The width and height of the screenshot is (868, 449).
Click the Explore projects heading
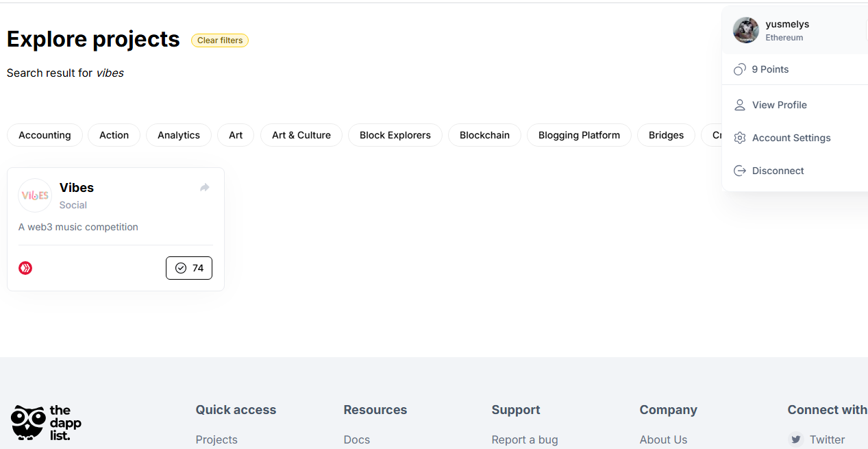[x=93, y=39]
